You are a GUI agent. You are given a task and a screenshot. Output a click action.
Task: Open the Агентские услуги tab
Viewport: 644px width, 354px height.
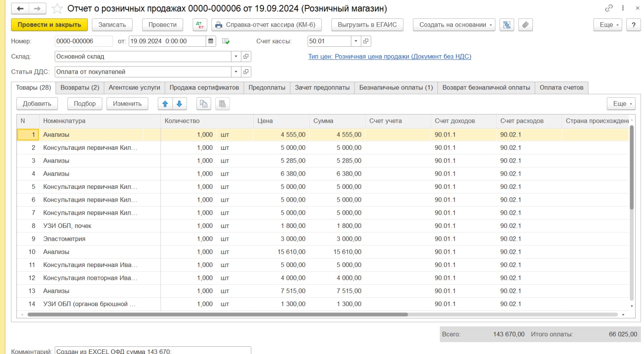click(134, 88)
